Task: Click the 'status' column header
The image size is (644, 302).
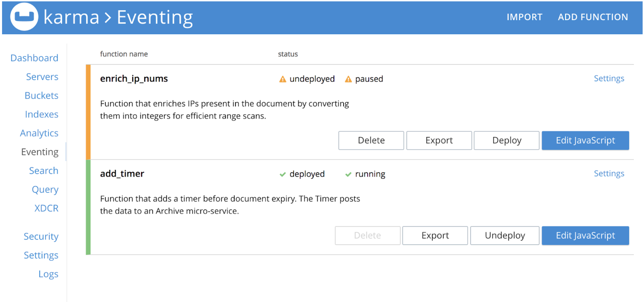Action: tap(288, 54)
